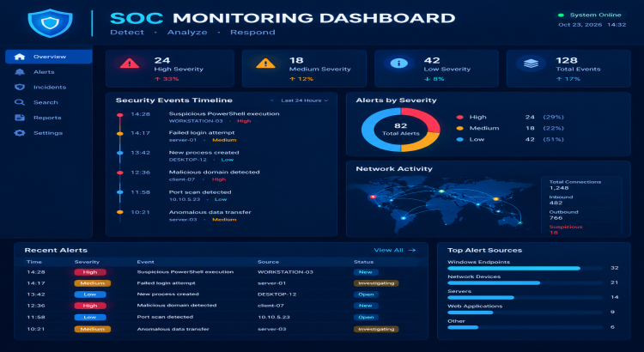
Task: Click the Open status for DESKTOP-12
Action: point(366,294)
